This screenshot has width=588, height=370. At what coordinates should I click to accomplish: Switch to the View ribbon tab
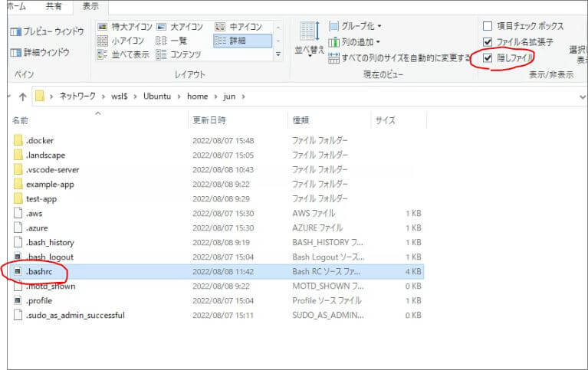pyautogui.click(x=90, y=6)
